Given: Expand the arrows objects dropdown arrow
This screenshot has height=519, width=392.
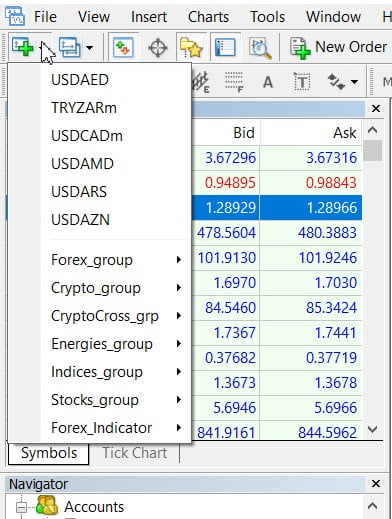Looking at the screenshot, I should (x=354, y=82).
